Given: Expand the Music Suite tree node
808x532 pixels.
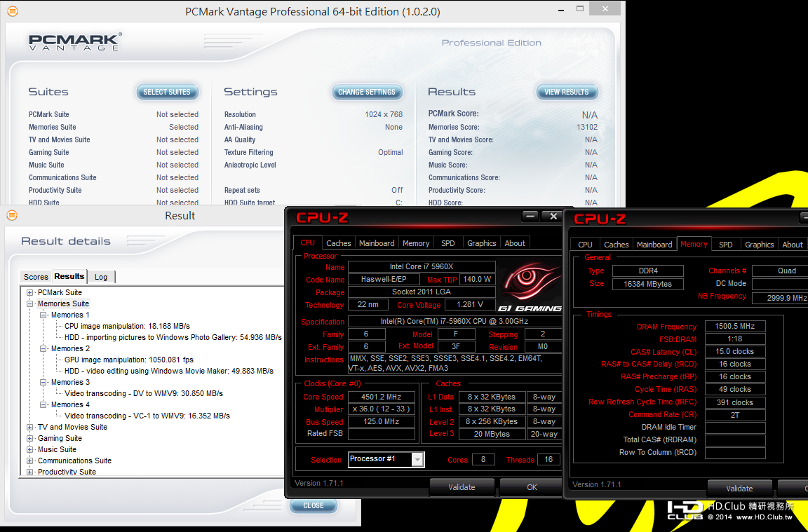Looking at the screenshot, I should point(30,449).
